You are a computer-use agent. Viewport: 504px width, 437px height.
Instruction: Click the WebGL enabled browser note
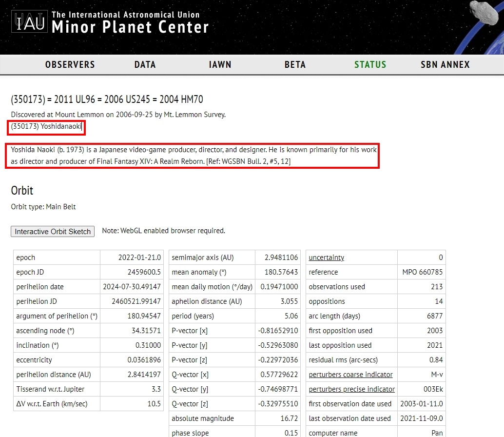pyautogui.click(x=164, y=231)
